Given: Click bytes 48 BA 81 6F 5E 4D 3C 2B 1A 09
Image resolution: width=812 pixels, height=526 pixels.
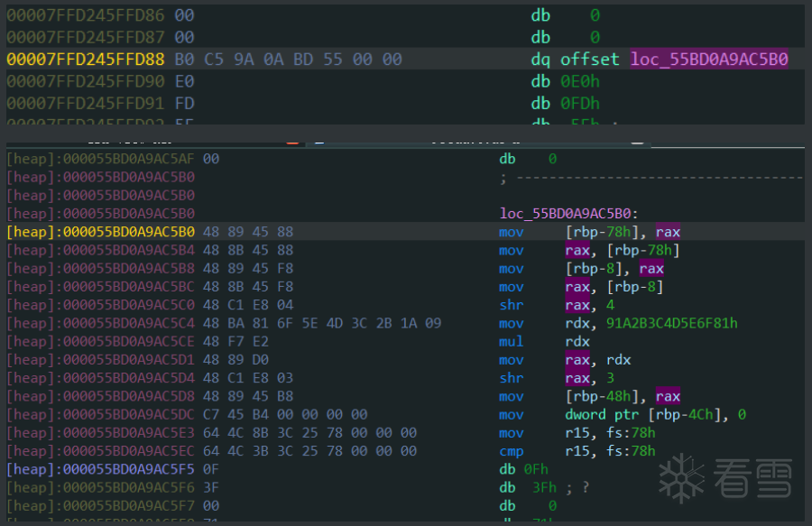Looking at the screenshot, I should click(322, 323).
